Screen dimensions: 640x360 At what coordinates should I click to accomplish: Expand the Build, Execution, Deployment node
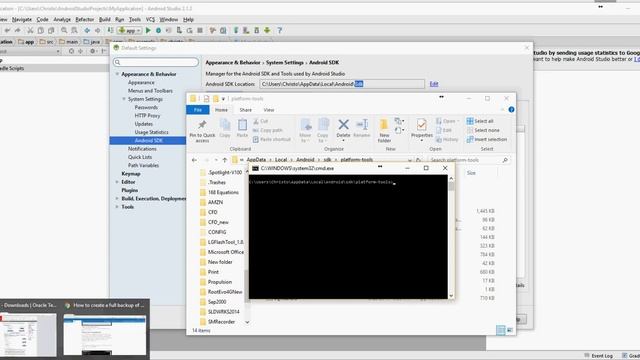(x=117, y=198)
